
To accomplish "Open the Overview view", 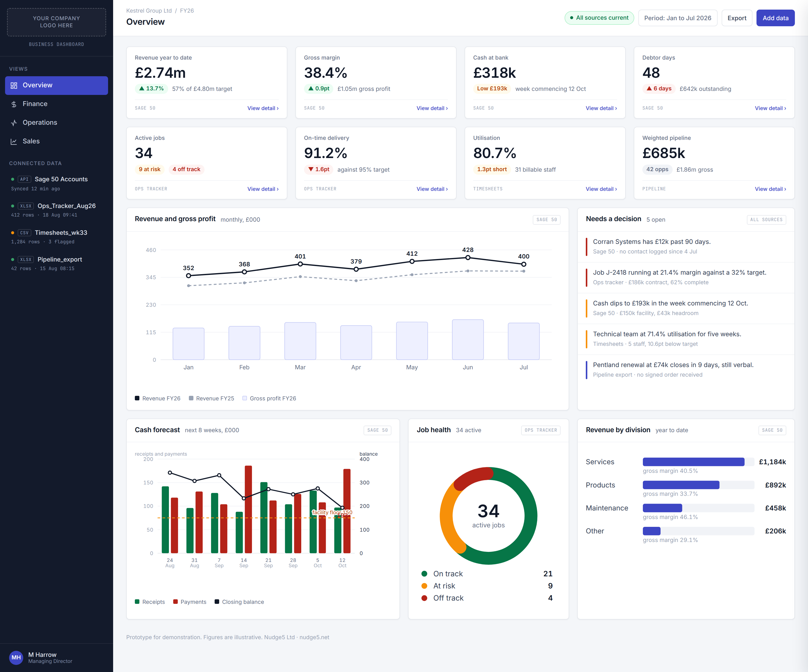I will click(57, 85).
